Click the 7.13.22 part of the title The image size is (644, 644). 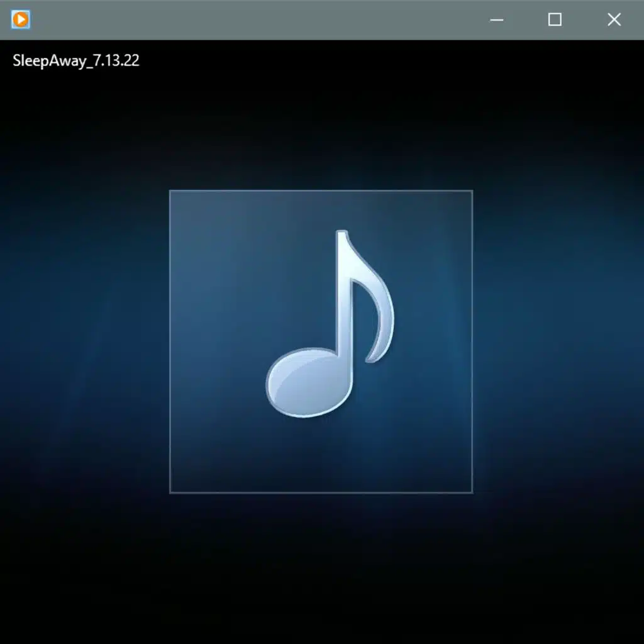tap(116, 61)
